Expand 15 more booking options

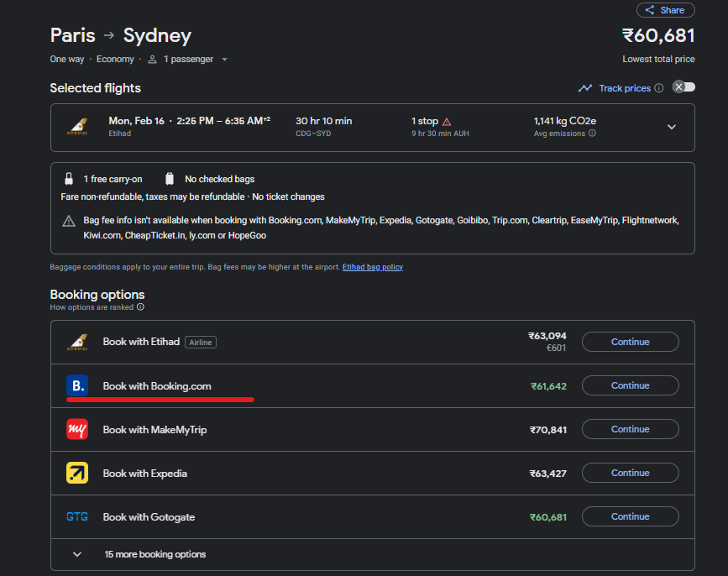[372, 554]
